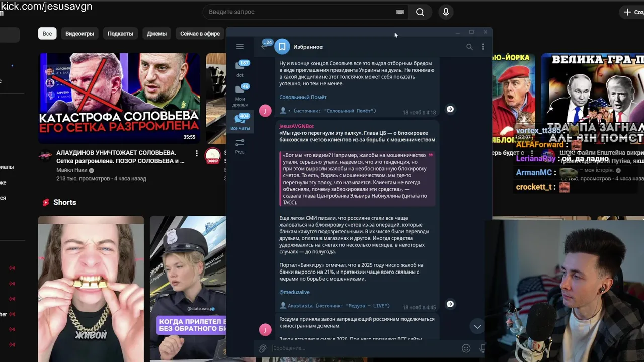
Task: Click Shorts section logo
Action: click(x=46, y=202)
